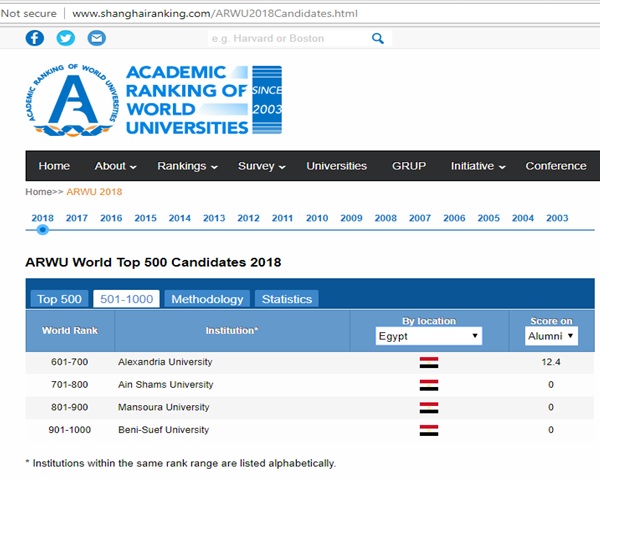The image size is (632, 536).
Task: Click the Institution* column header
Action: pos(232,330)
